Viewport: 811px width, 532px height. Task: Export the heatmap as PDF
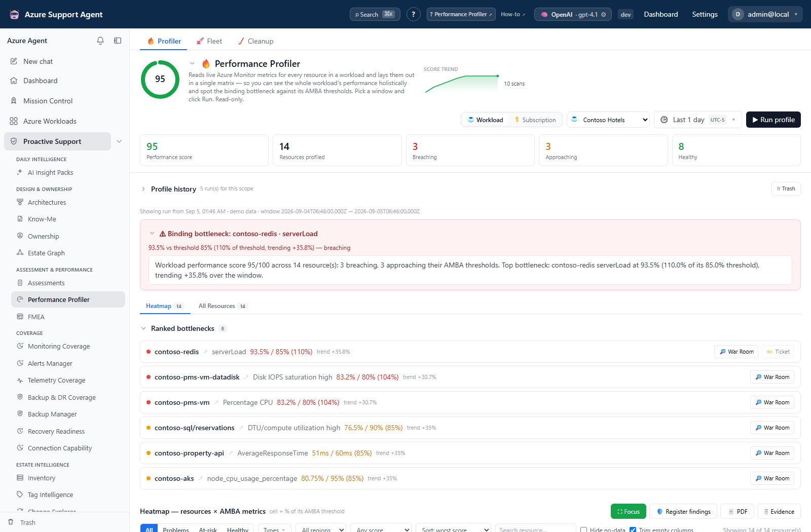pyautogui.click(x=738, y=511)
